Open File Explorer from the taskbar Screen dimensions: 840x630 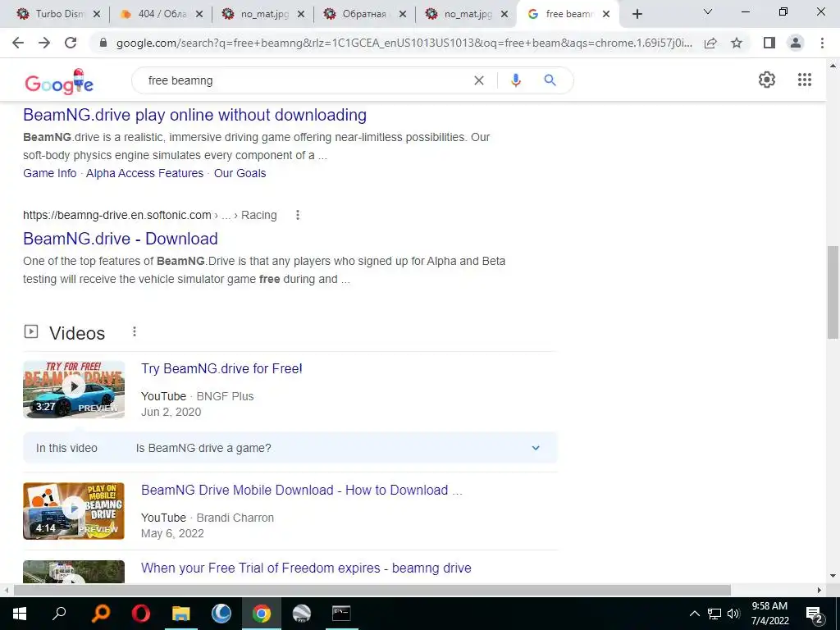click(x=181, y=614)
